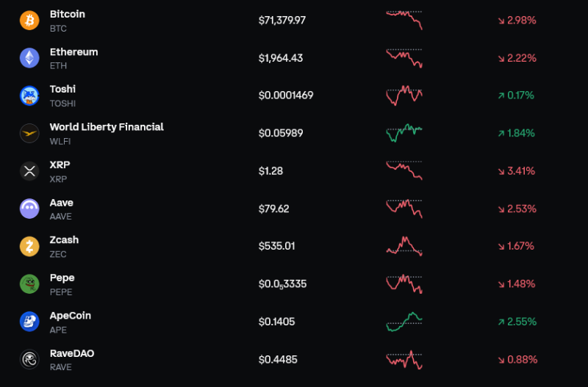This screenshot has width=588, height=387.
Task: Click the RaveDAO asset name
Action: pos(72,353)
